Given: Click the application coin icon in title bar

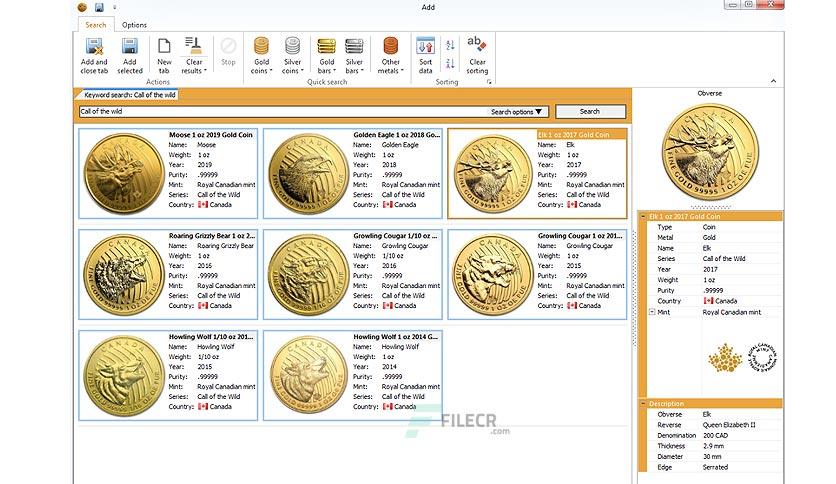Looking at the screenshot, I should click(82, 7).
